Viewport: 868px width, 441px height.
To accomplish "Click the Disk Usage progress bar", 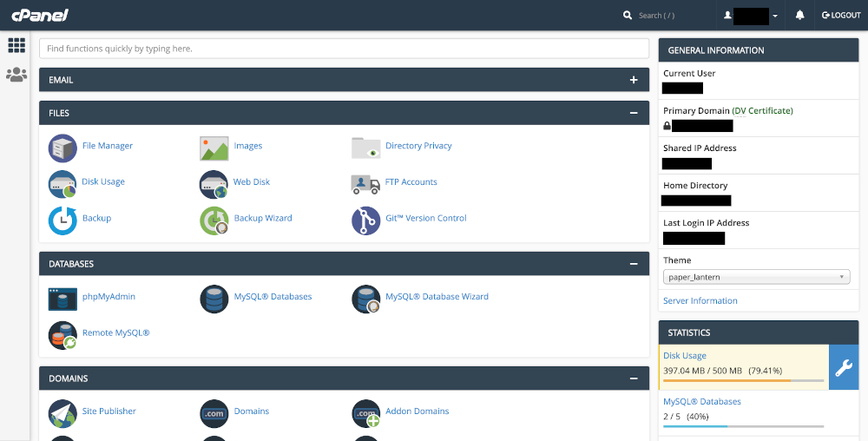I will 744,381.
